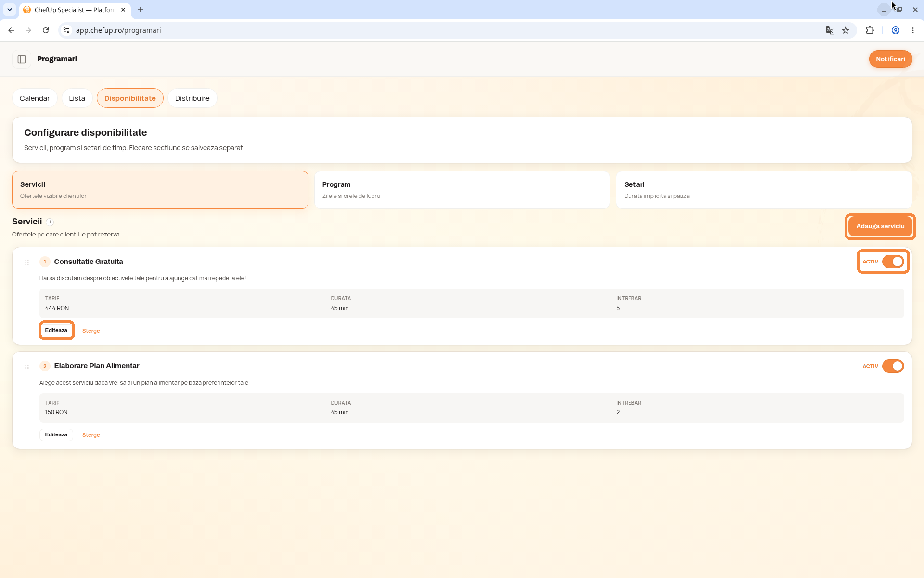Delete Consultatie Gratuita via Sterge link
This screenshot has height=578, width=924.
(91, 331)
